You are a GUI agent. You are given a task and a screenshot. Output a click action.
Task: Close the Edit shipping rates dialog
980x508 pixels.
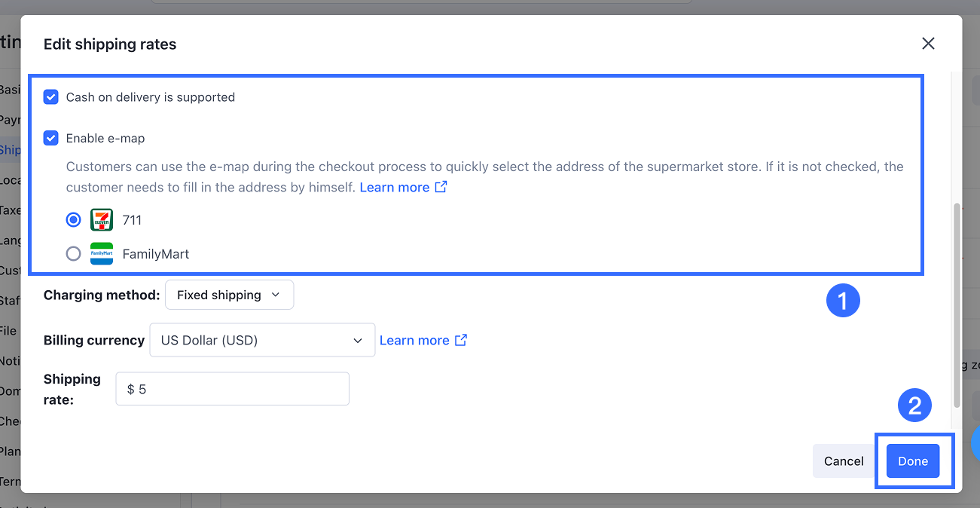[928, 44]
